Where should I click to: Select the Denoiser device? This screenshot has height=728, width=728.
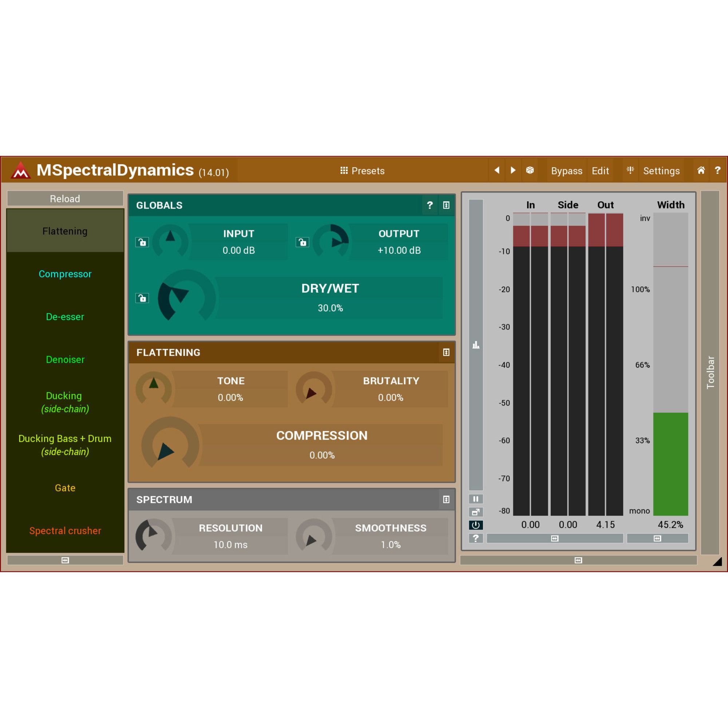point(65,360)
